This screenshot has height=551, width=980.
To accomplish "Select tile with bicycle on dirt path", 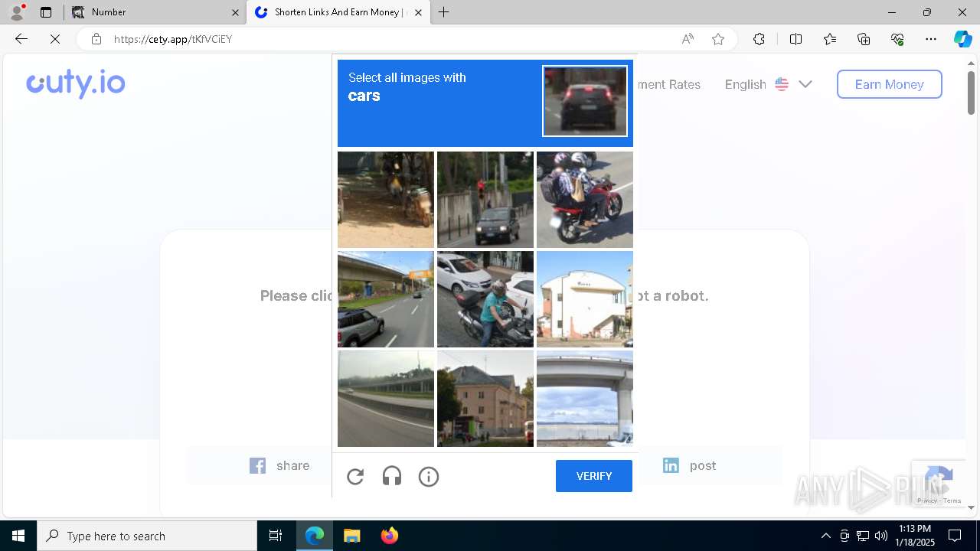I will click(x=386, y=200).
